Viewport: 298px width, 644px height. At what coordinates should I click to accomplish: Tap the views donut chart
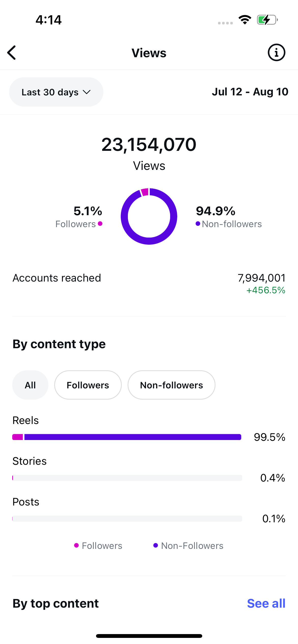149,216
